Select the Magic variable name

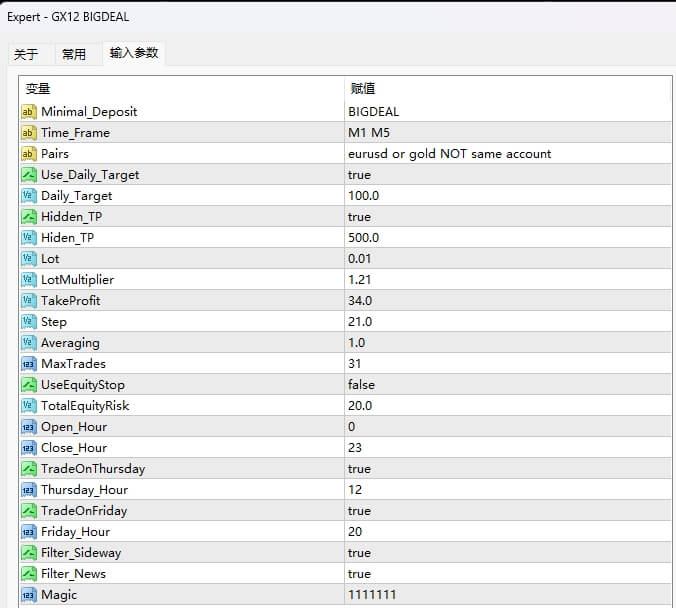click(x=59, y=595)
